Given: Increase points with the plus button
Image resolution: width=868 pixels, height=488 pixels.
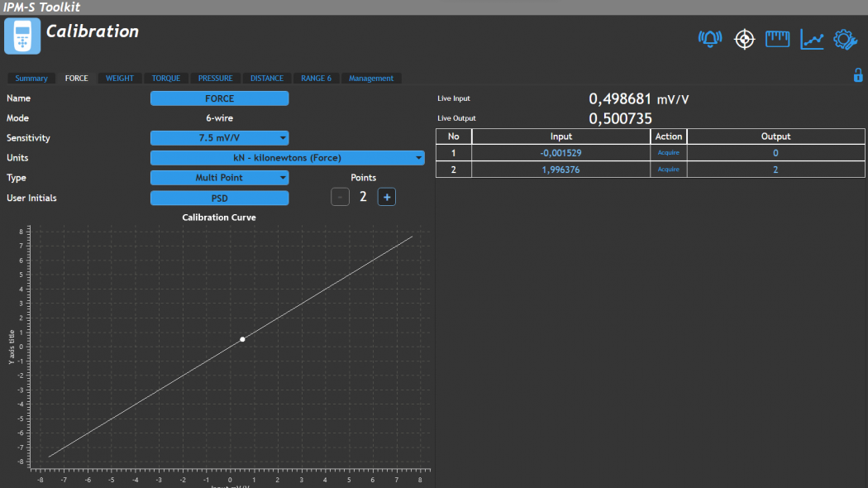Looking at the screenshot, I should [386, 197].
